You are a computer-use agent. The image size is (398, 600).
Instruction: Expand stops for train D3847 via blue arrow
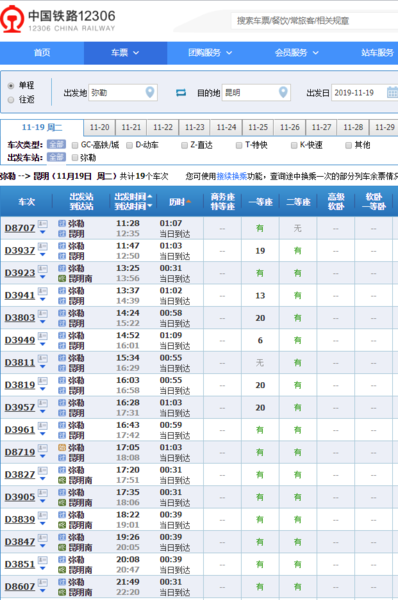click(x=42, y=546)
